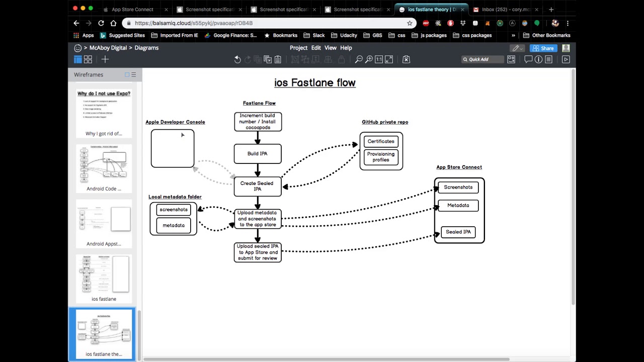
Task: Select 'Sealed IPA' box in App Store Connect
Action: 458,232
